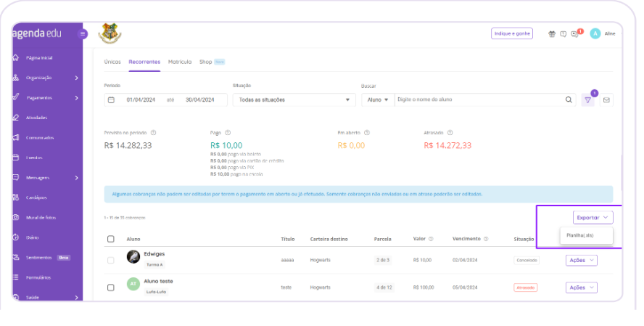Click the student name search field
The image size is (644, 326).
[x=479, y=100]
